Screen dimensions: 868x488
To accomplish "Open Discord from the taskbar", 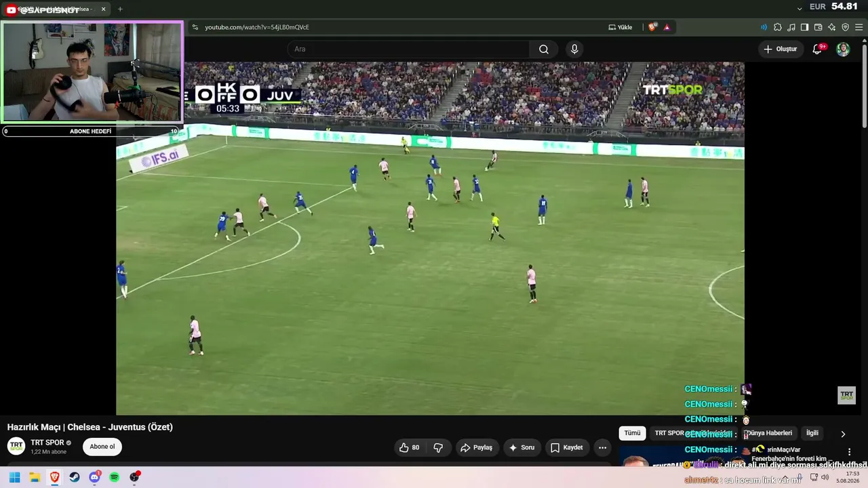I will coord(95,477).
